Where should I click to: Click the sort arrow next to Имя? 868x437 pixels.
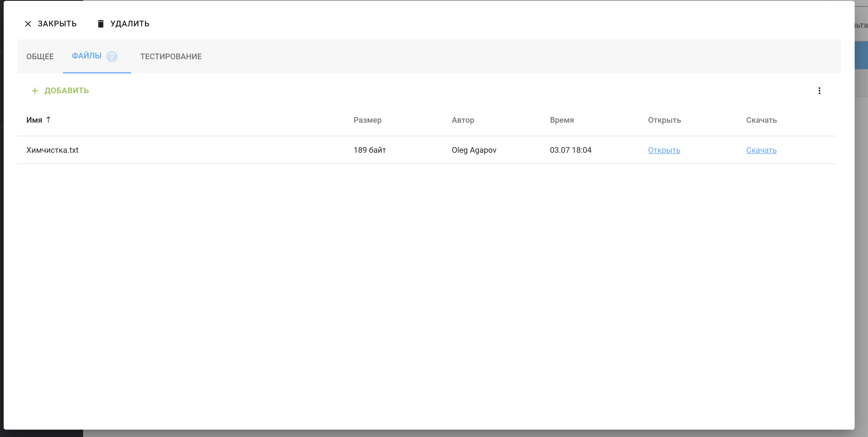pos(48,120)
